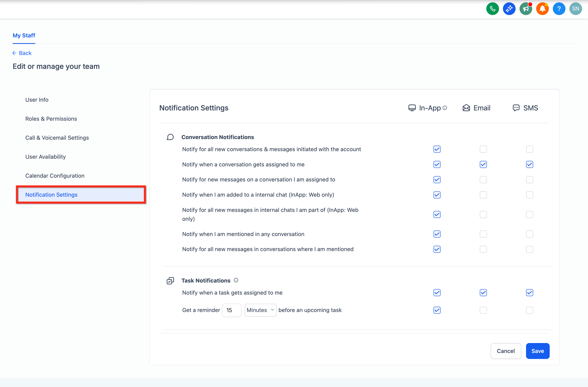This screenshot has width=588, height=387.
Task: Click the Conversation Notifications chat bubble icon
Action: pyautogui.click(x=170, y=137)
